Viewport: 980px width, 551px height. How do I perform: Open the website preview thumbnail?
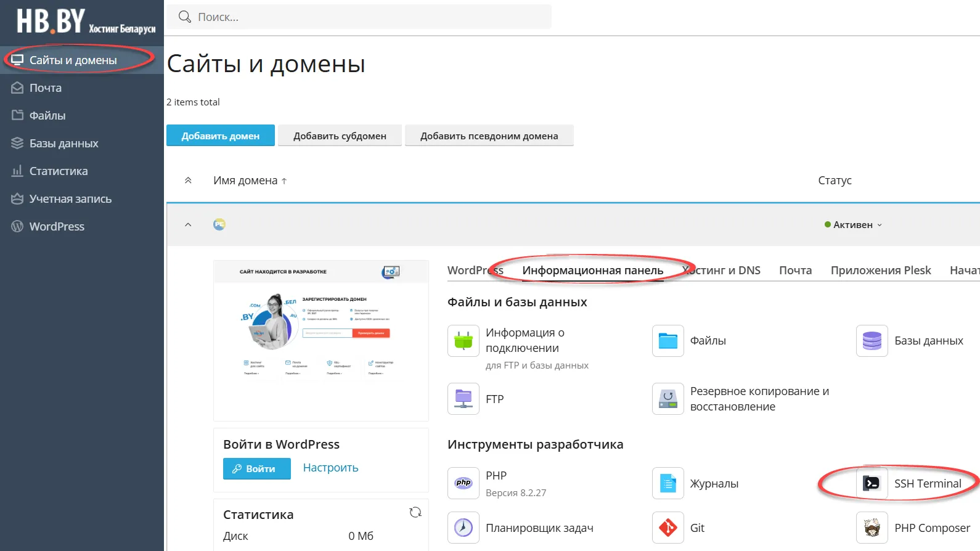click(321, 340)
